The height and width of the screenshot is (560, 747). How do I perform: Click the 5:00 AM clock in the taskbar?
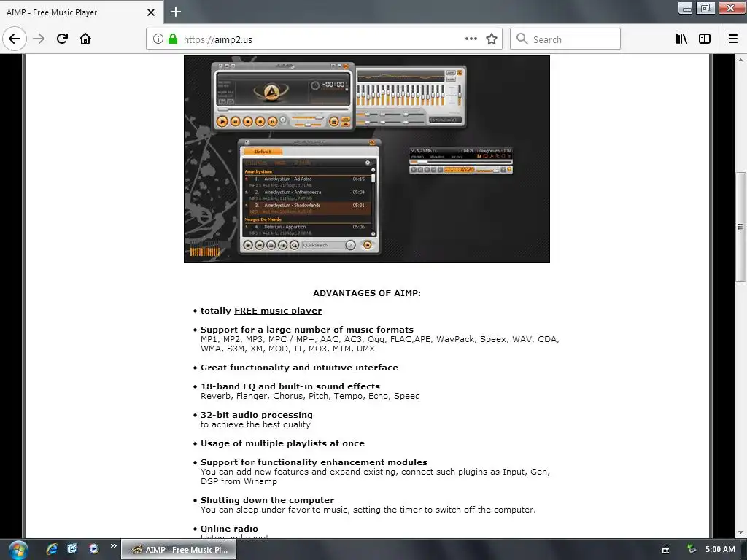(x=720, y=550)
